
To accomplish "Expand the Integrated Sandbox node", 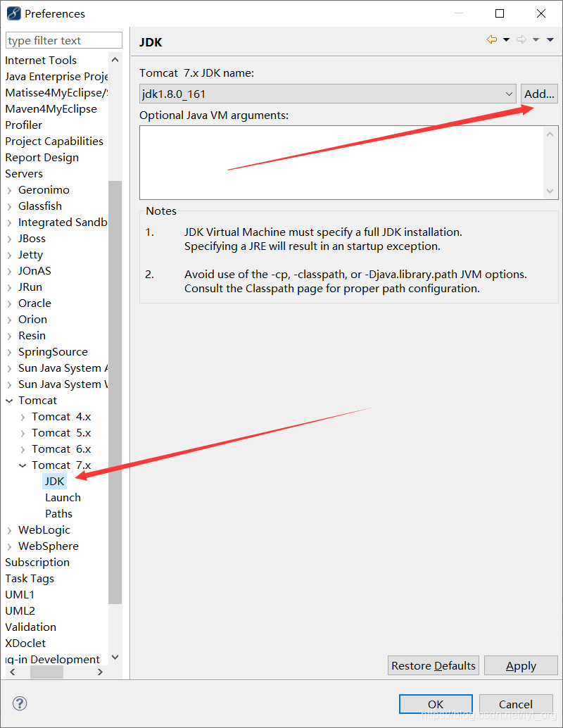I will click(x=9, y=223).
